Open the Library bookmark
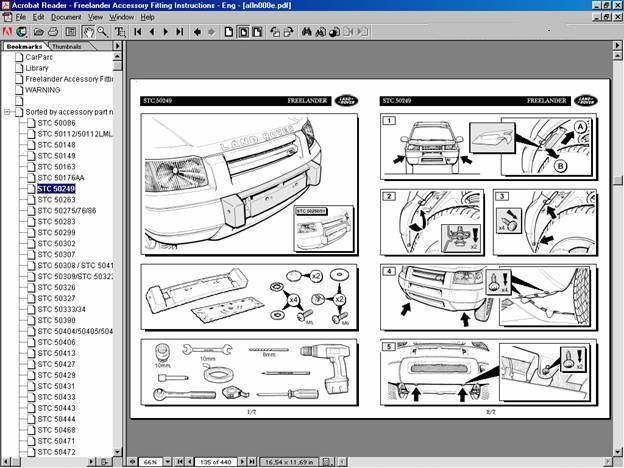624x468 pixels. pos(37,68)
